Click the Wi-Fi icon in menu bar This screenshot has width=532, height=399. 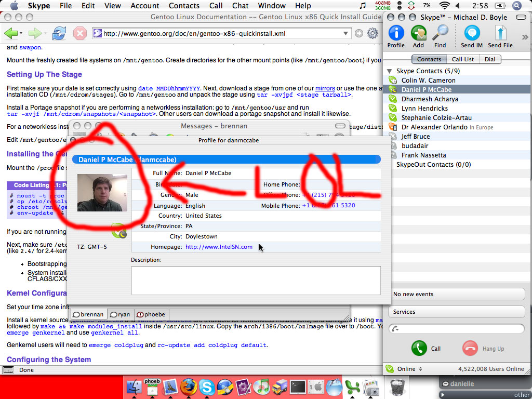[444, 5]
